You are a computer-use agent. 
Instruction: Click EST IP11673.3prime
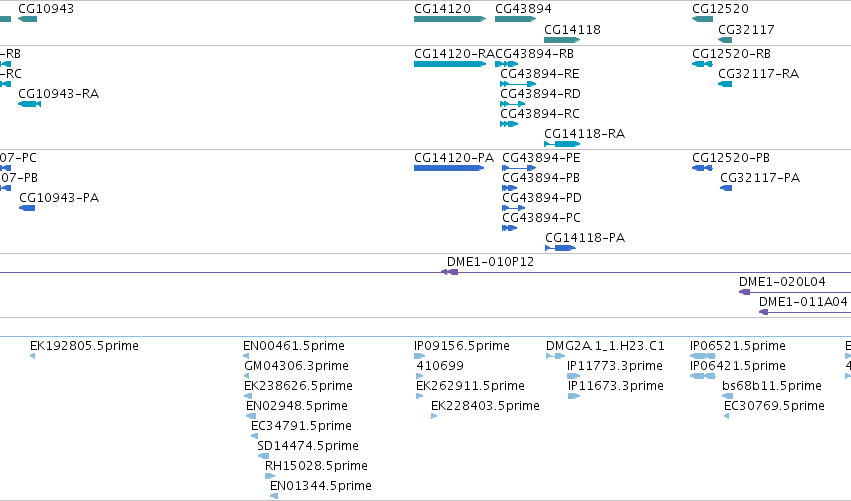tap(616, 386)
